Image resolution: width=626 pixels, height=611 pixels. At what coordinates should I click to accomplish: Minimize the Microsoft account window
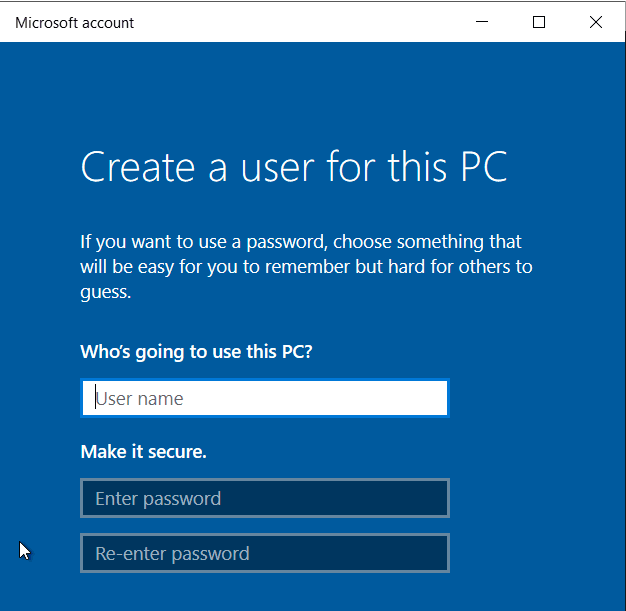[x=482, y=22]
